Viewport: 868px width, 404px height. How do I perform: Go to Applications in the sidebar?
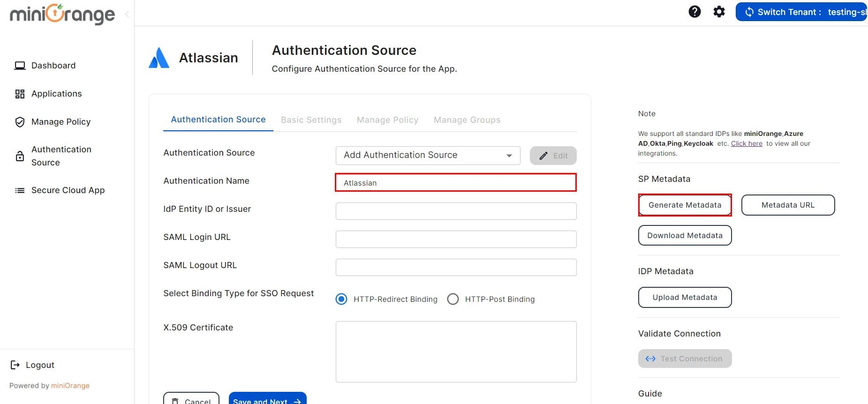point(57,94)
